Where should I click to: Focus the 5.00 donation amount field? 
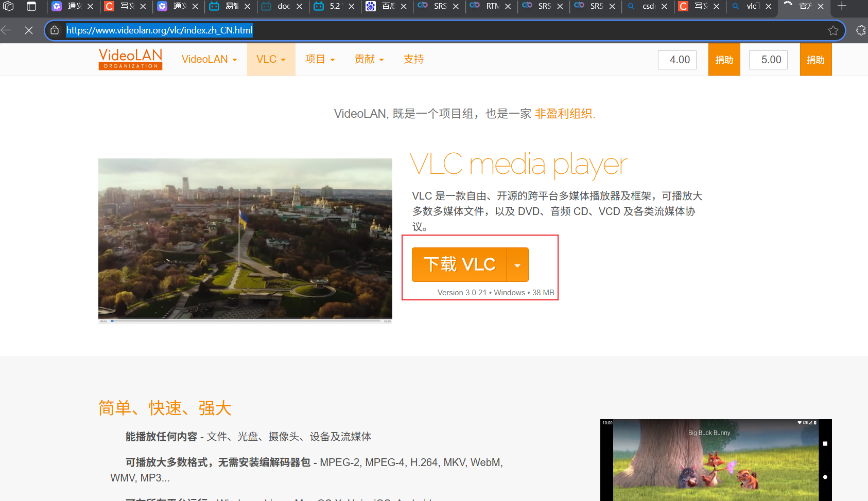(x=769, y=60)
